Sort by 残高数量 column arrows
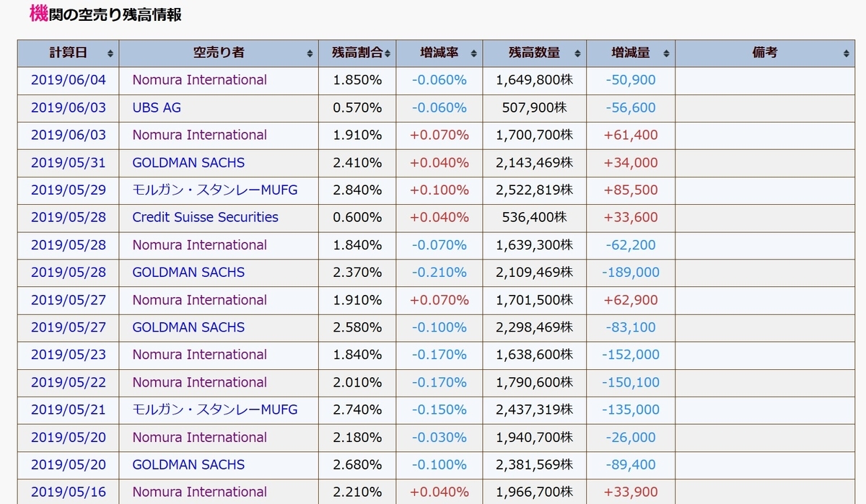The height and width of the screenshot is (504, 866). [x=577, y=53]
